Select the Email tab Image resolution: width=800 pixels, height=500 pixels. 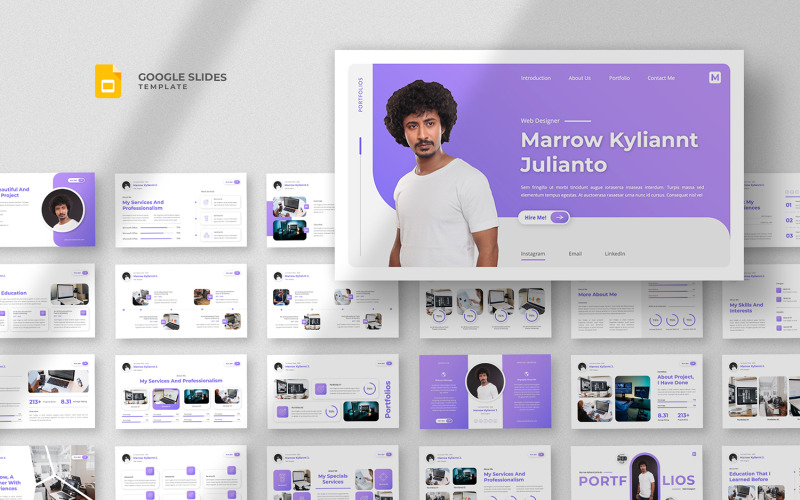[575, 254]
